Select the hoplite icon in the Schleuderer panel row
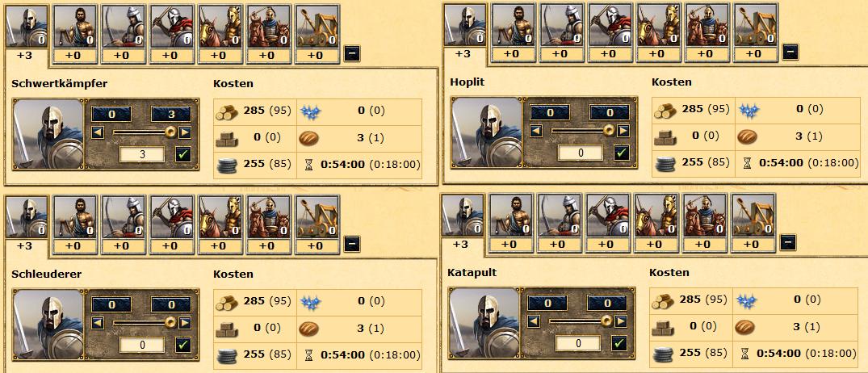 click(172, 216)
